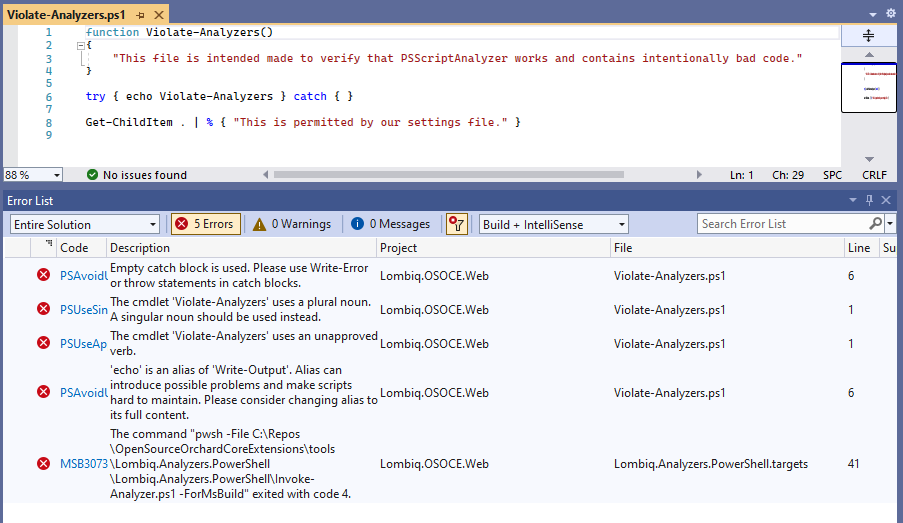Toggle the clear filters funnel button

tap(456, 224)
